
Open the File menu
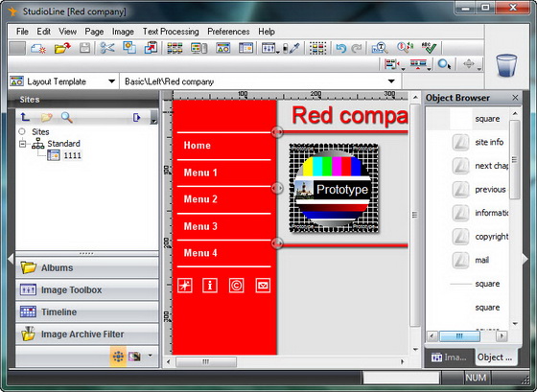coord(22,32)
